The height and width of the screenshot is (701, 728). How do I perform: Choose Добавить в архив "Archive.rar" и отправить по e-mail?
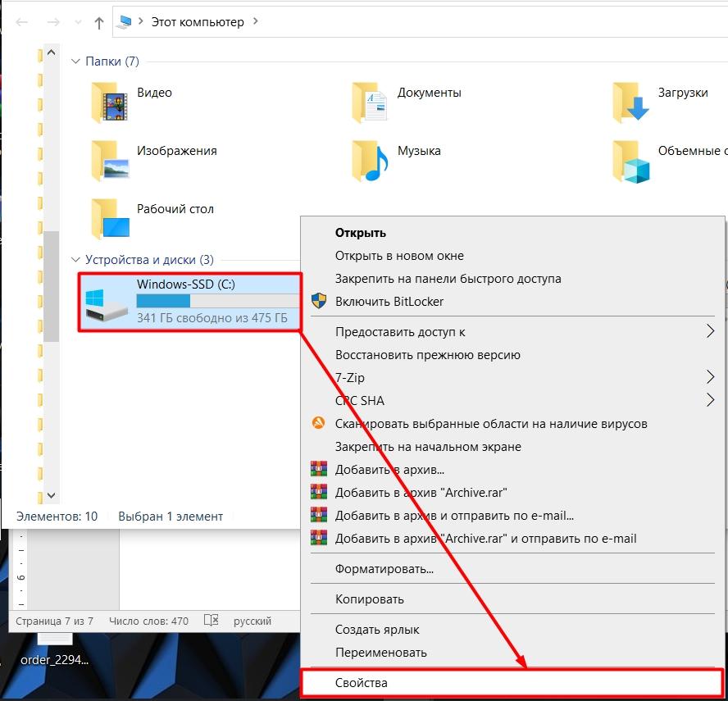(x=513, y=539)
